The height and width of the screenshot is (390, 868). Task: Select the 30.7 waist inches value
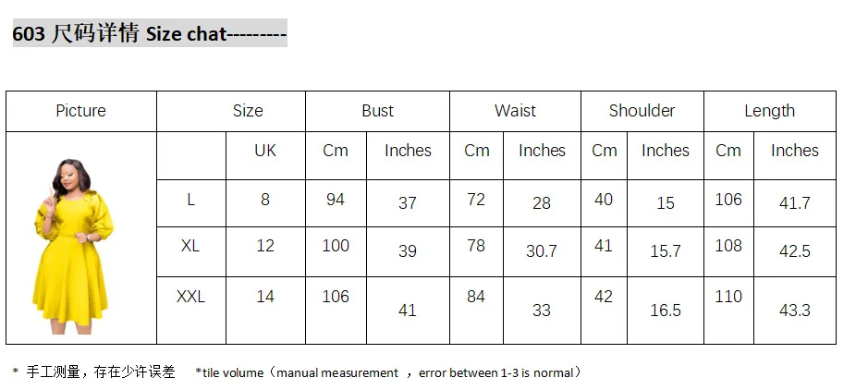click(542, 251)
